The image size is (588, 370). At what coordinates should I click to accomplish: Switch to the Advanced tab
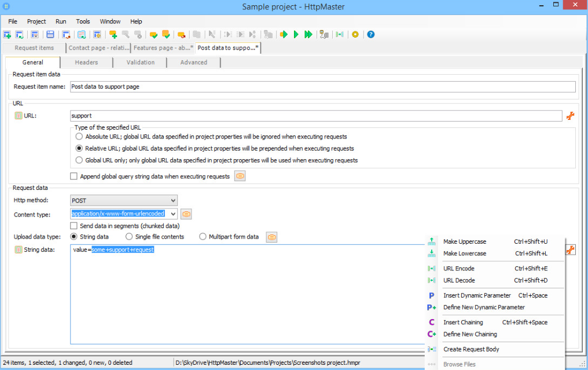coord(193,63)
